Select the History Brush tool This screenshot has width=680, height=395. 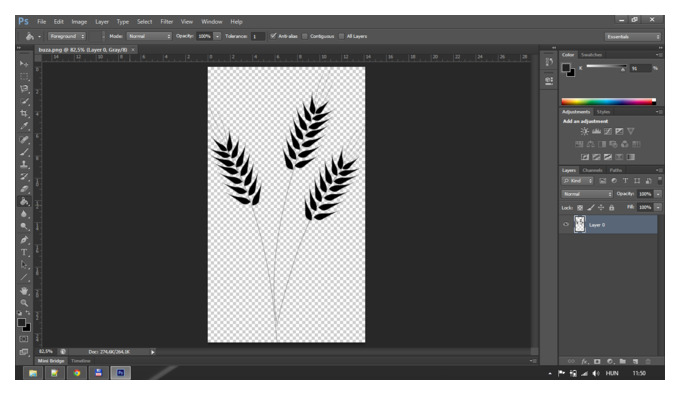pyautogui.click(x=24, y=176)
